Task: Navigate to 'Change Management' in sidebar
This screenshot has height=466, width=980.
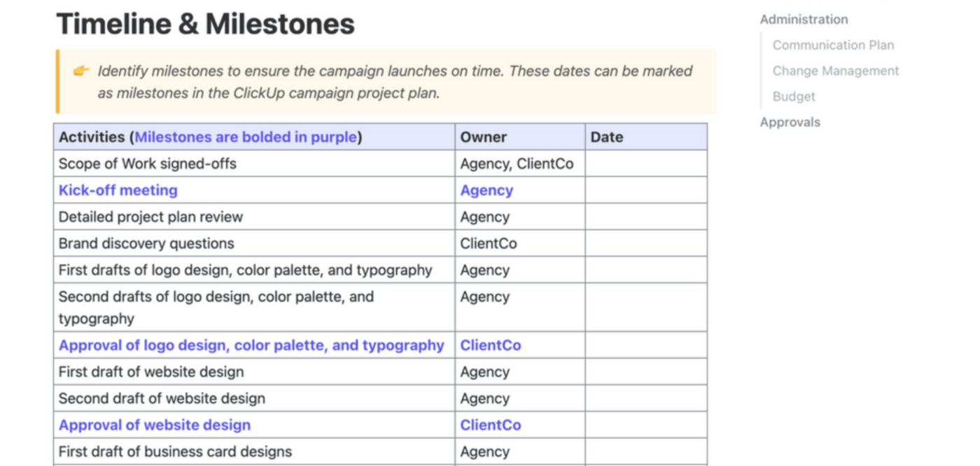Action: click(x=835, y=71)
